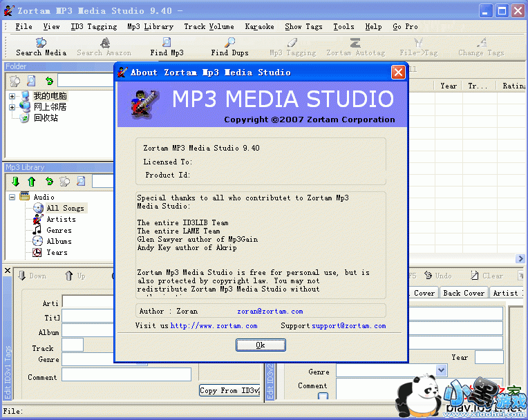The height and width of the screenshot is (420, 528).
Task: Open the ID3v2 Genre dropdown
Action: click(x=442, y=370)
